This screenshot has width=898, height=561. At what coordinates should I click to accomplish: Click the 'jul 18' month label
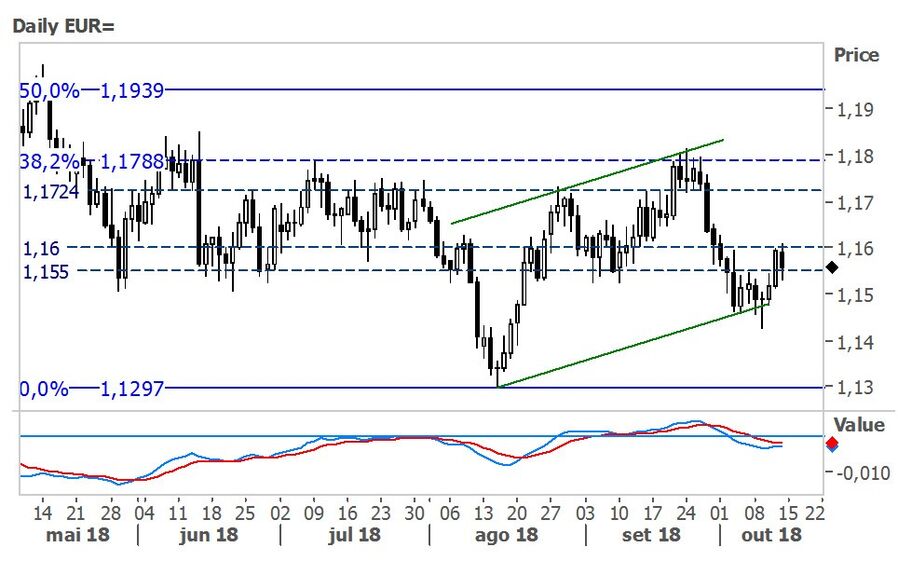355,535
